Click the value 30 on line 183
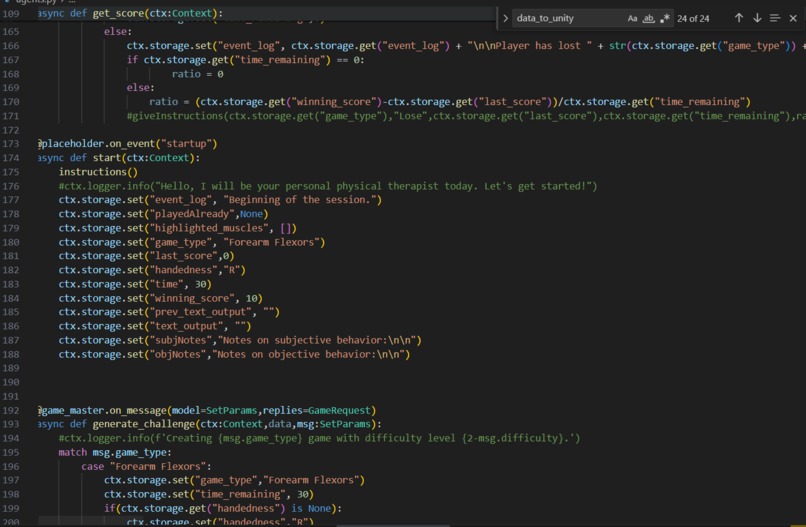The width and height of the screenshot is (806, 527). (200, 284)
